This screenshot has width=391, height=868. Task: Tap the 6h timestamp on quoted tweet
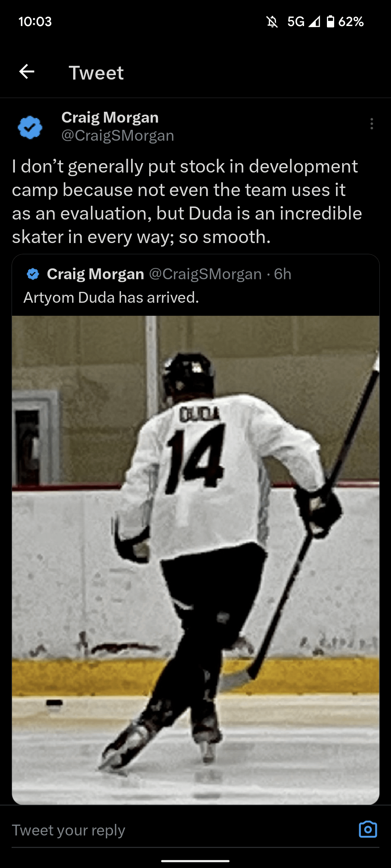tap(283, 274)
